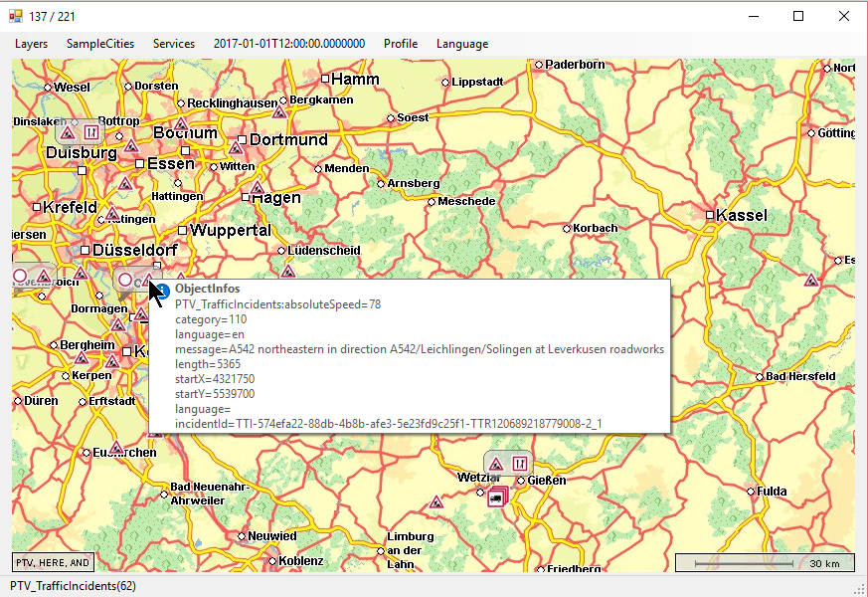Click the blue info icon in ObjectInfos tooltip
Screen dimensions: 868x597
point(162,290)
